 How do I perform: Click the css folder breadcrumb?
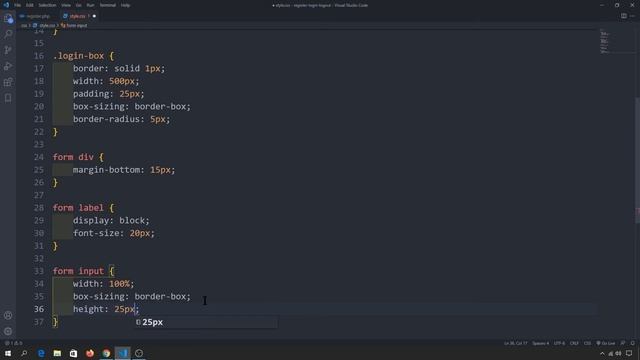pos(24,26)
